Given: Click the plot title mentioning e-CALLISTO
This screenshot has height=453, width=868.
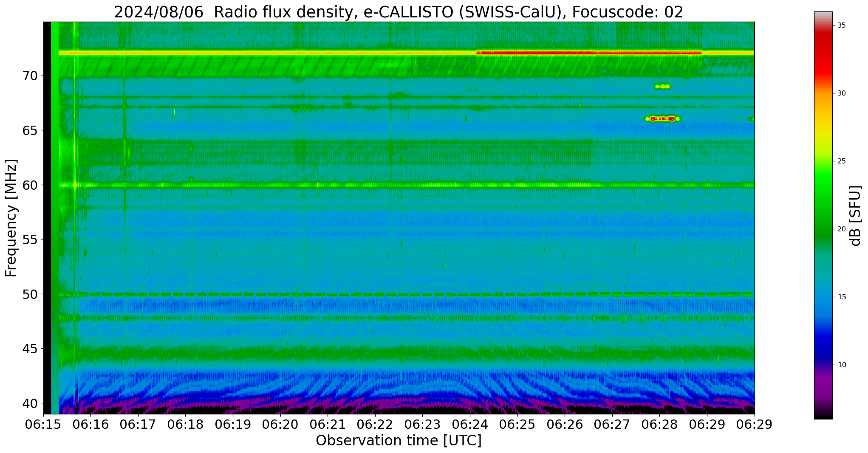Looking at the screenshot, I should 399,12.
